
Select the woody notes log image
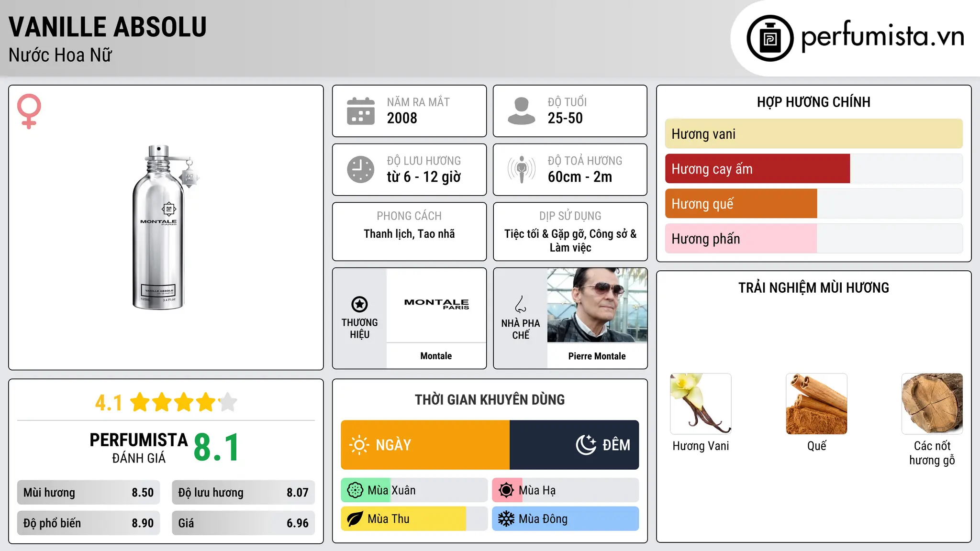pyautogui.click(x=932, y=404)
